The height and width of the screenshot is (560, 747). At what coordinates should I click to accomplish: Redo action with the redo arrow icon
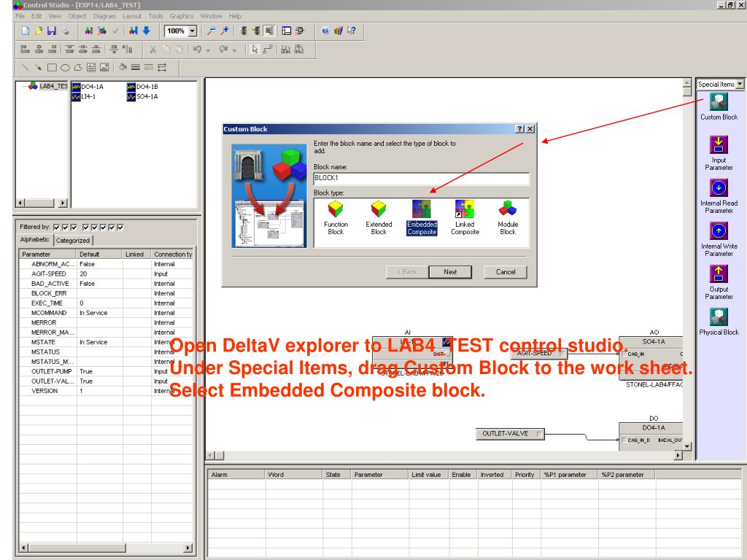(x=223, y=49)
